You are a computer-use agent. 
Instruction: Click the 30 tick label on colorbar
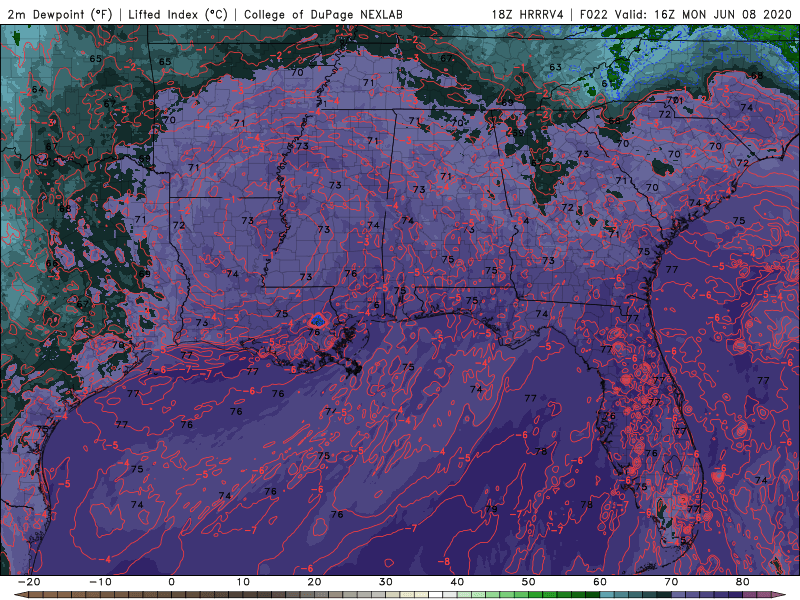(386, 582)
